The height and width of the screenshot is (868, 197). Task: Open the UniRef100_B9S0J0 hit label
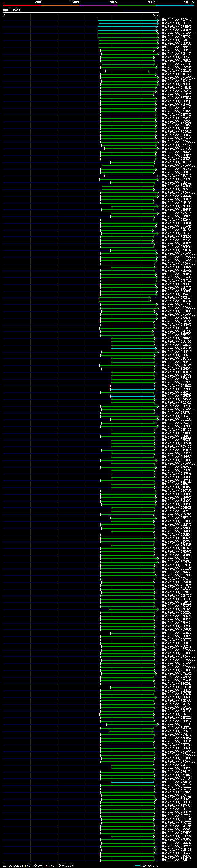tap(177, 20)
